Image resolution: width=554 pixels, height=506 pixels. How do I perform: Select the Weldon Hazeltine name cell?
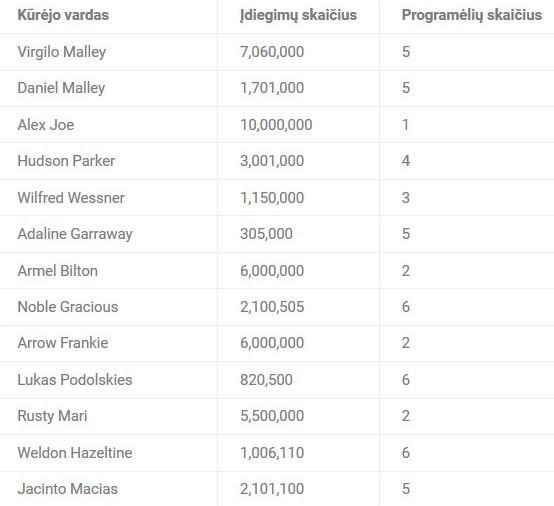click(x=75, y=453)
